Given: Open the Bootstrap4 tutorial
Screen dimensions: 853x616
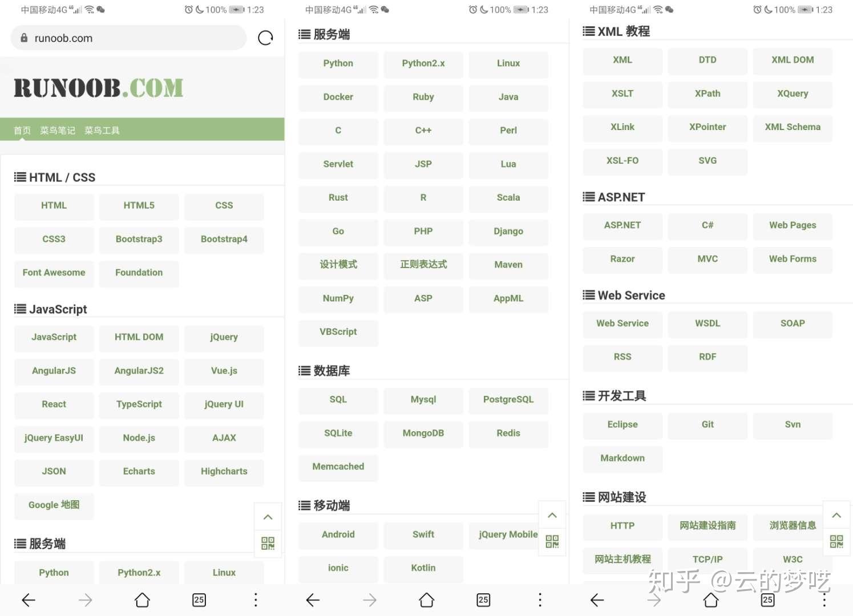Looking at the screenshot, I should 224,239.
